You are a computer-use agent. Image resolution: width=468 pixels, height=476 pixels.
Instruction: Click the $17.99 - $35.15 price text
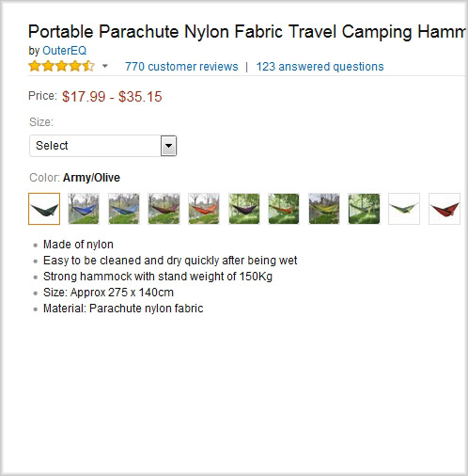click(112, 97)
